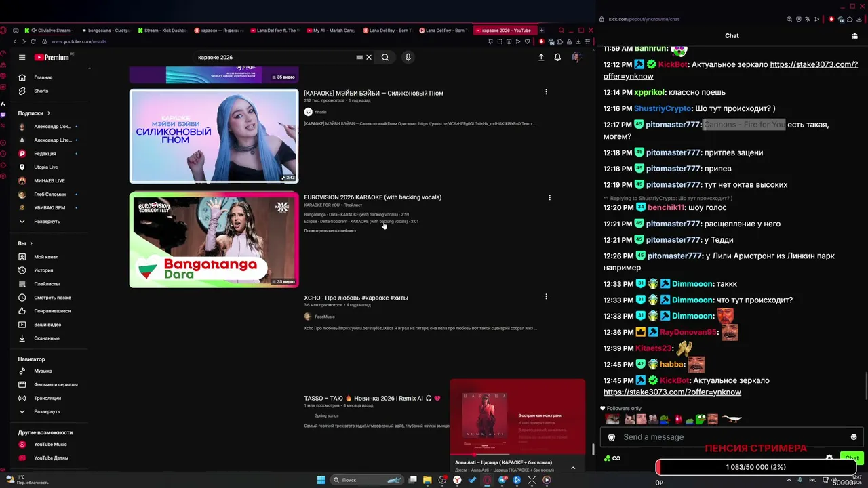Open options for Силиконовый Гном video

coord(546,92)
